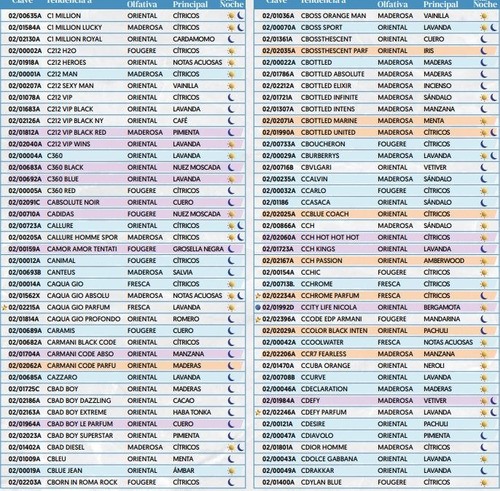Click code 02/01186 for CCASACA

point(275,202)
